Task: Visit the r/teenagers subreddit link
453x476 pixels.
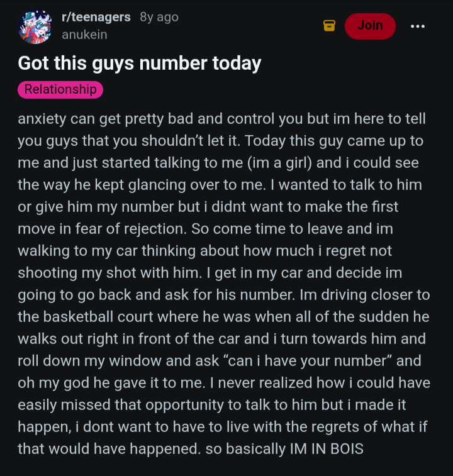Action: pyautogui.click(x=96, y=17)
